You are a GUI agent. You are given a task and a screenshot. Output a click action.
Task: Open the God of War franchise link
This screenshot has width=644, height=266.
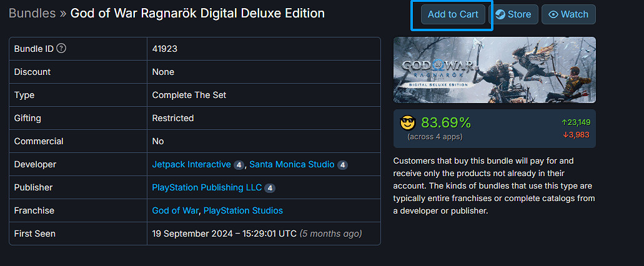pos(175,210)
